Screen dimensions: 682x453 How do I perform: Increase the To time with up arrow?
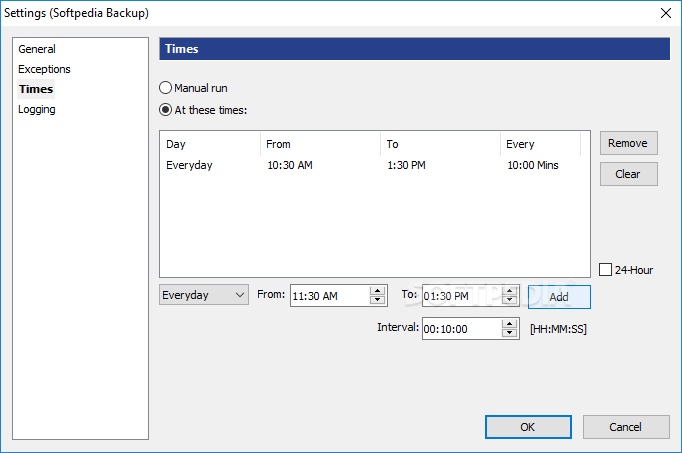509,291
